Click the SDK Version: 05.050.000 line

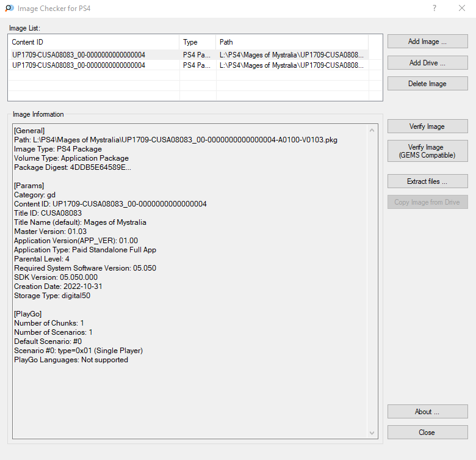(56, 277)
